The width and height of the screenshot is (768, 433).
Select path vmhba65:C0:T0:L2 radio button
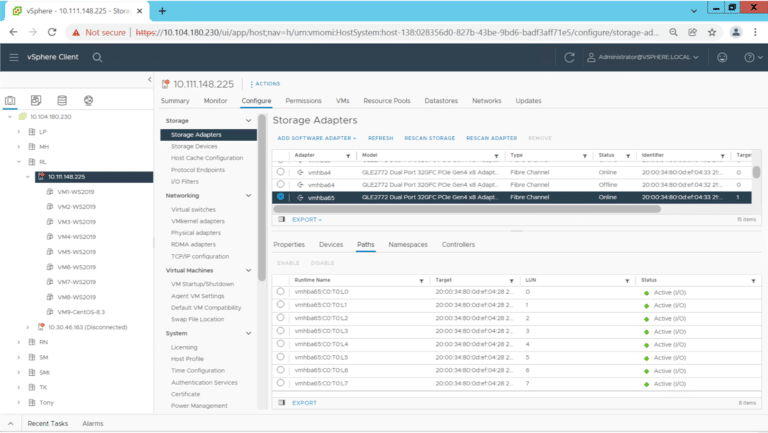280,317
